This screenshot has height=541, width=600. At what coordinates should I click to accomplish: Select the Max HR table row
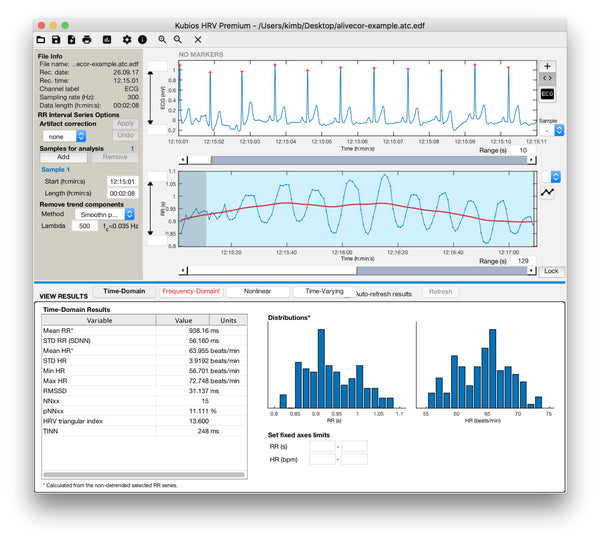(144, 381)
